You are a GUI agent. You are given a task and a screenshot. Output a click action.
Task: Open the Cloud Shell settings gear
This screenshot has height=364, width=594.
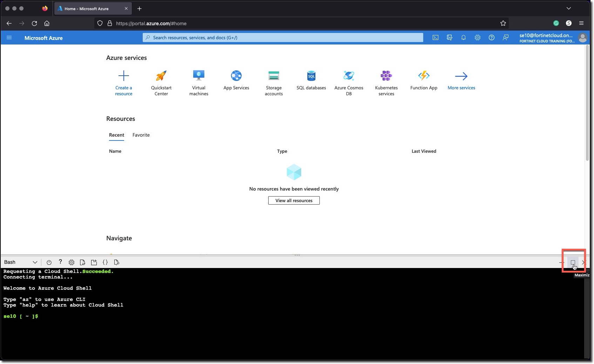pos(72,262)
